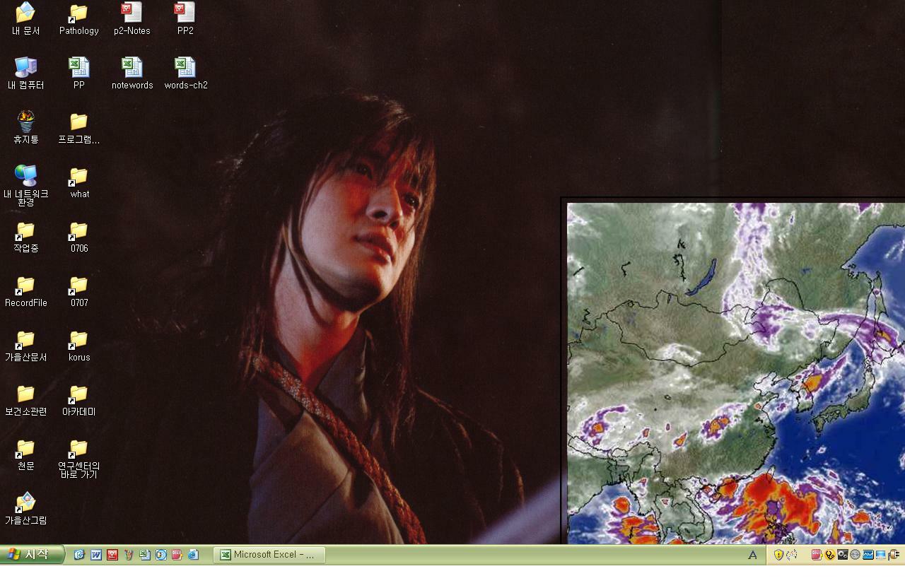Screen dimensions: 905x588
Task: Click the satellite weather map image
Action: pyautogui.click(x=736, y=373)
